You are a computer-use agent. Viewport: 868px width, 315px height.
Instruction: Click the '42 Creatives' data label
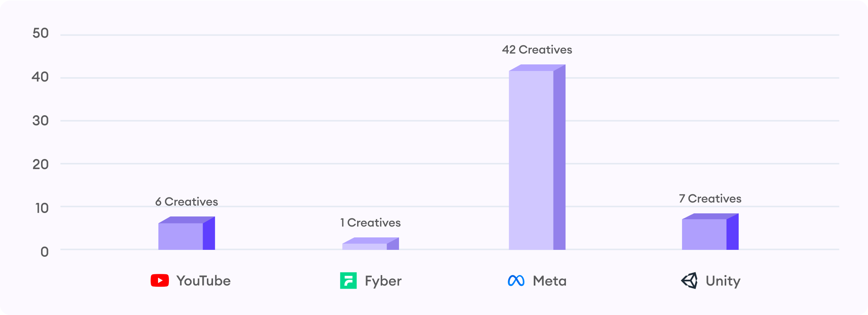(x=537, y=50)
